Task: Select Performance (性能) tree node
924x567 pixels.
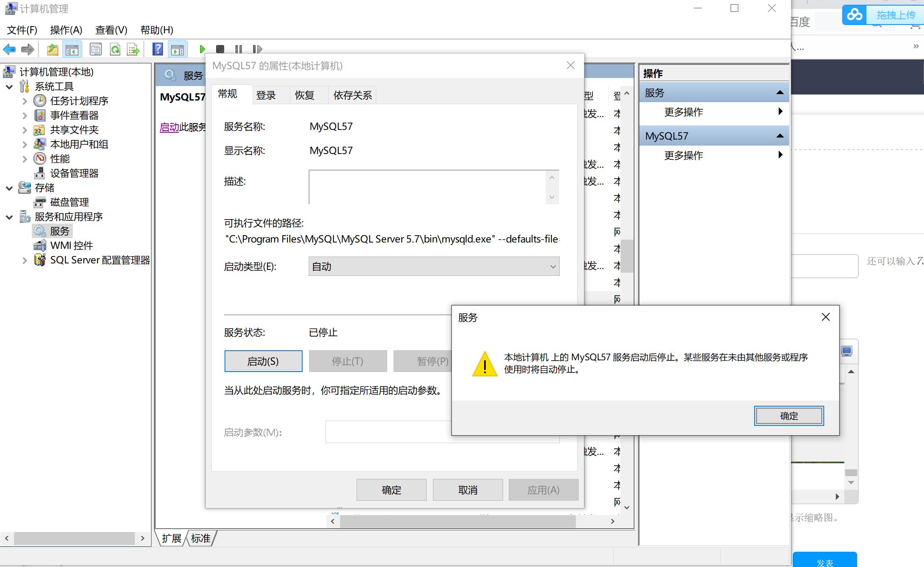Action: pos(60,159)
